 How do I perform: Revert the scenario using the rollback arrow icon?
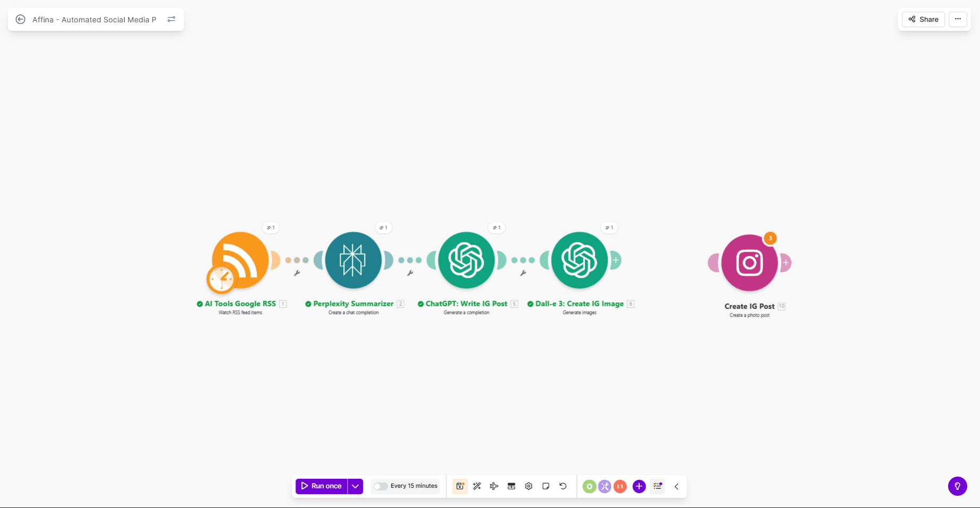(x=563, y=486)
